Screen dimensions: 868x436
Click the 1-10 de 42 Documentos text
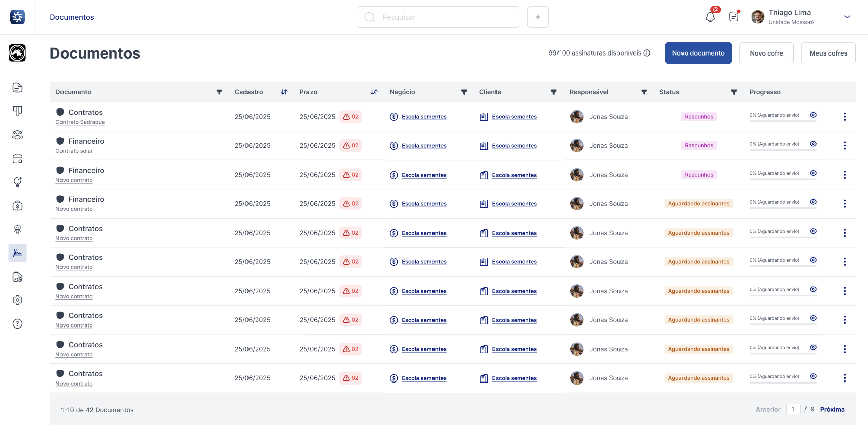pos(97,410)
